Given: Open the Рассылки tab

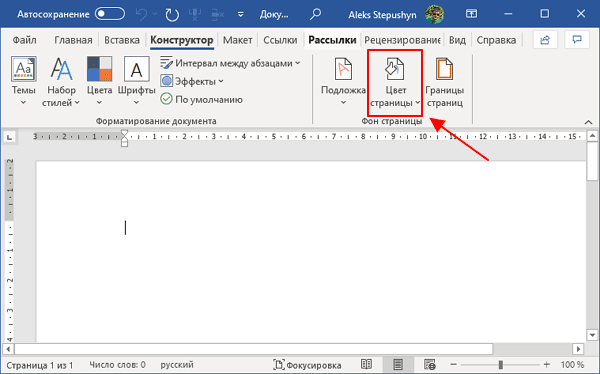Looking at the screenshot, I should pos(332,40).
